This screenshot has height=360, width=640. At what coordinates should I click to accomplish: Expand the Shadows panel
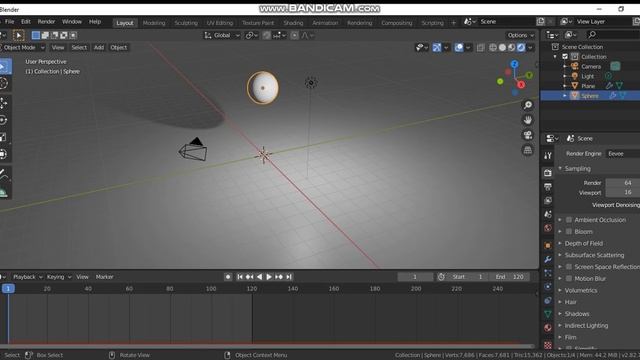(577, 314)
